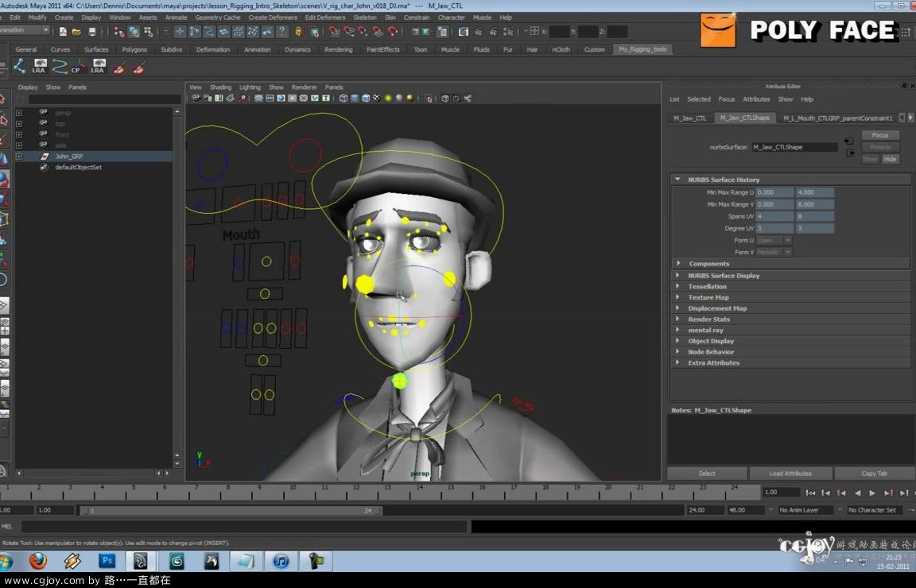This screenshot has height=588, width=916.
Task: Click the Min Max Range U 4.000 field
Action: tap(815, 192)
